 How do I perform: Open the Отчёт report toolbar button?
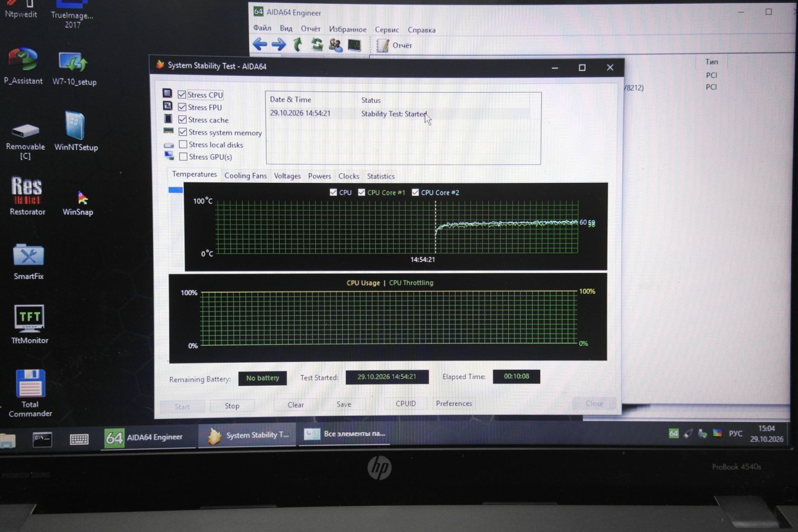click(394, 46)
